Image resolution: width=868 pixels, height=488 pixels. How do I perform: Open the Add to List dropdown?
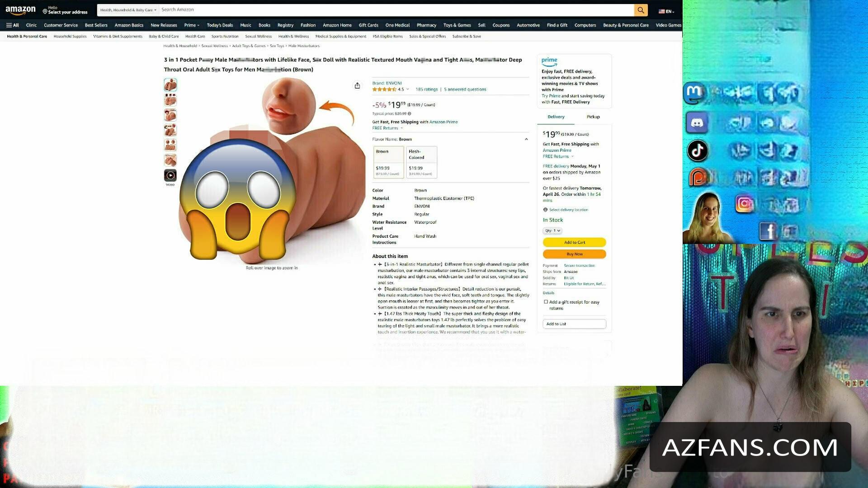click(574, 324)
